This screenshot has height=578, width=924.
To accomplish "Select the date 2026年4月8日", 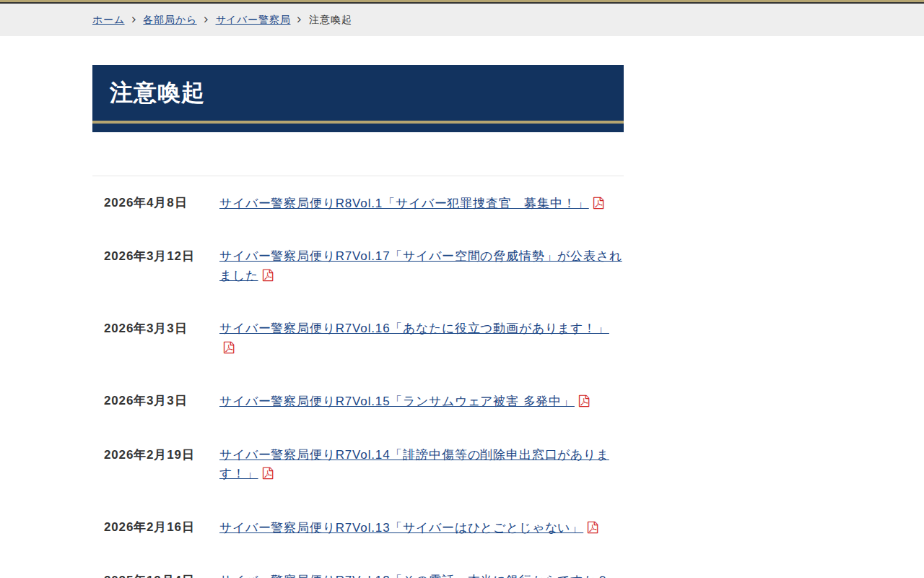I will coord(145,203).
